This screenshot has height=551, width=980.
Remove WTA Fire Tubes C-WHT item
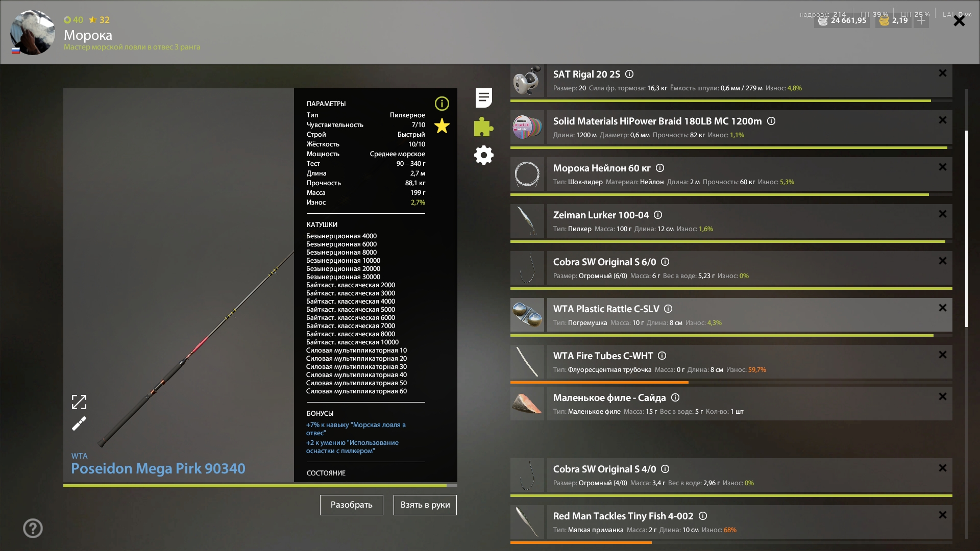pos(942,355)
